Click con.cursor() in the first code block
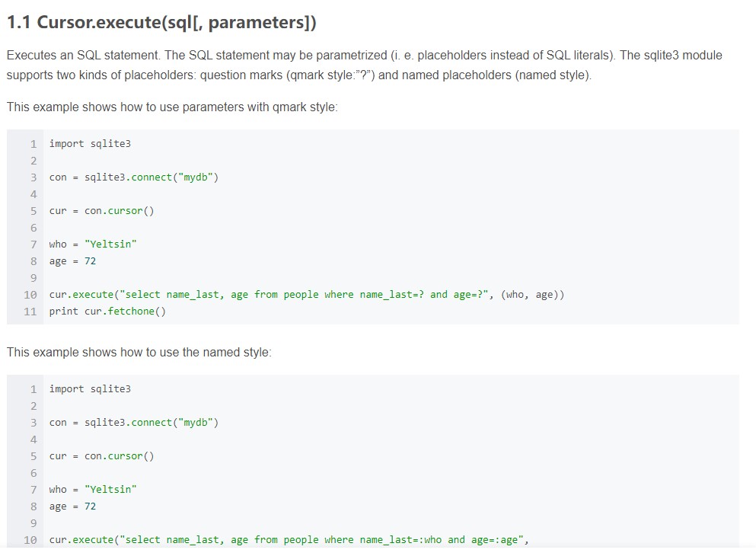The height and width of the screenshot is (556, 756). tap(119, 211)
